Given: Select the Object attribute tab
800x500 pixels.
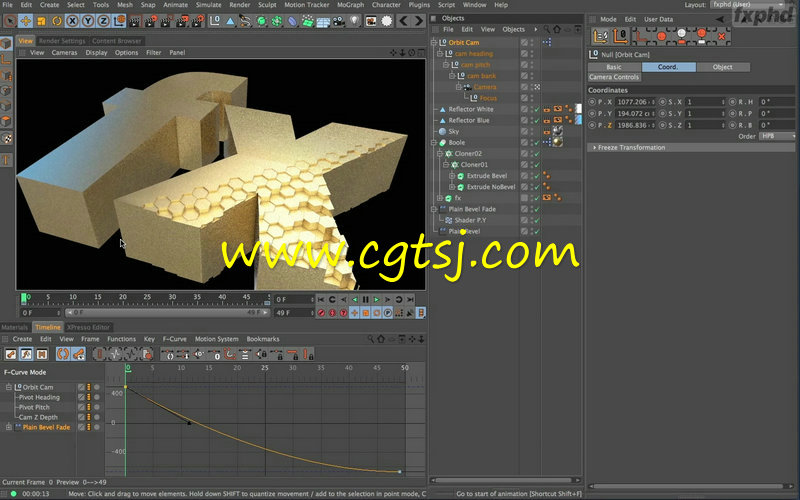Looking at the screenshot, I should (722, 67).
